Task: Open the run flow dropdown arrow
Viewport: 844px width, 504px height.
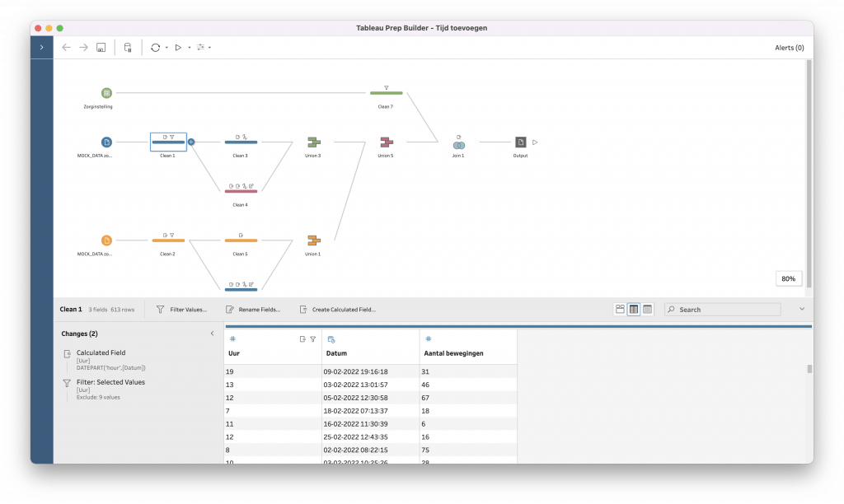Action: coord(190,48)
